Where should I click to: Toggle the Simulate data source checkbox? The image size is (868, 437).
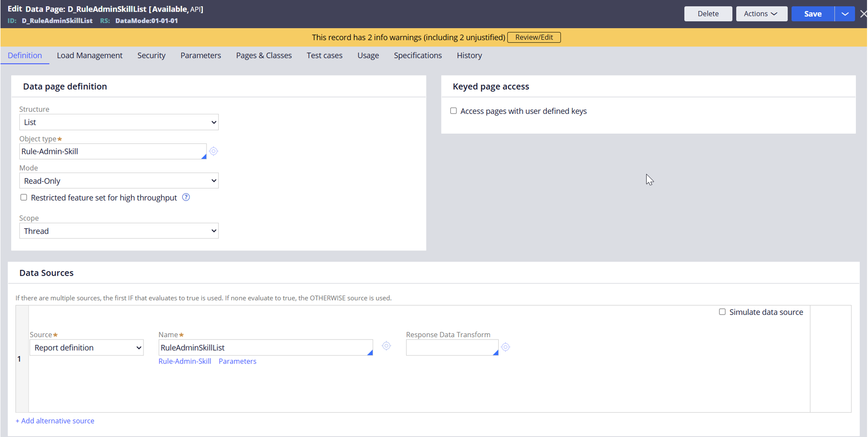coord(722,312)
